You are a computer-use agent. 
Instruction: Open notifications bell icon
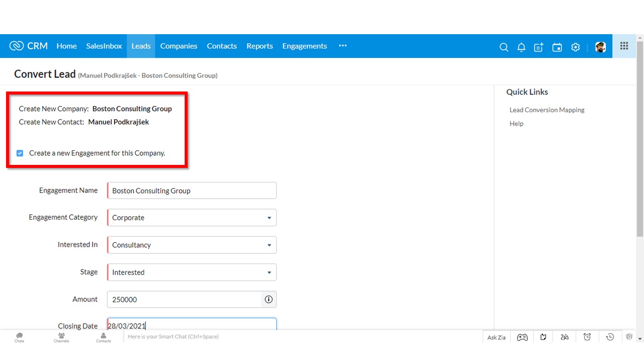[x=521, y=47]
